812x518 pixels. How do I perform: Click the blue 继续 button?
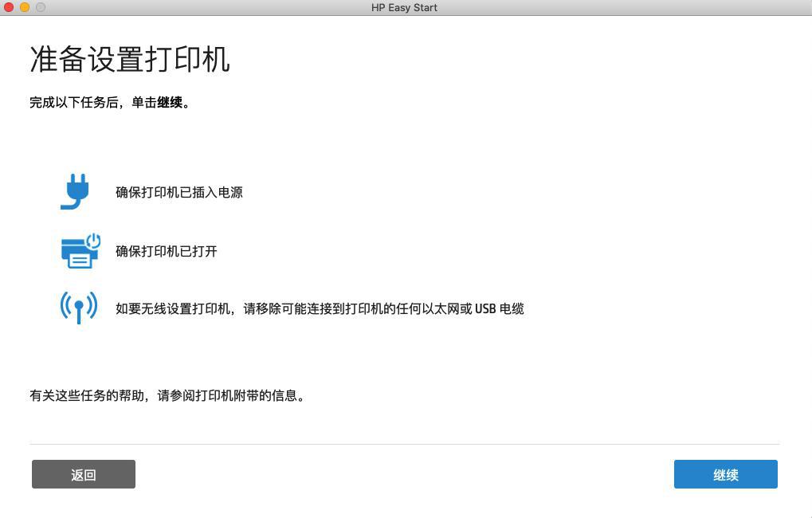click(725, 474)
